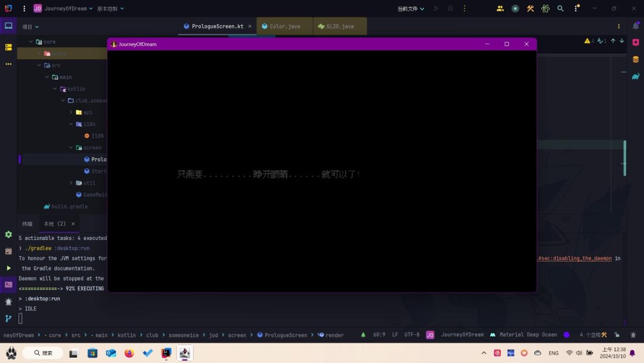Open the Structure tool window icon

(x=8, y=47)
